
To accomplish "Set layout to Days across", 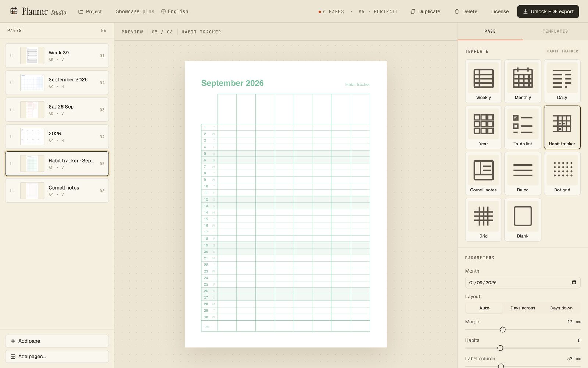I will pyautogui.click(x=523, y=308).
